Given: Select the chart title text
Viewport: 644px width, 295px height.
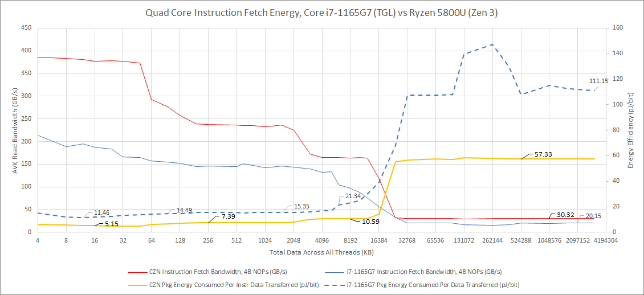Looking at the screenshot, I should tap(321, 13).
